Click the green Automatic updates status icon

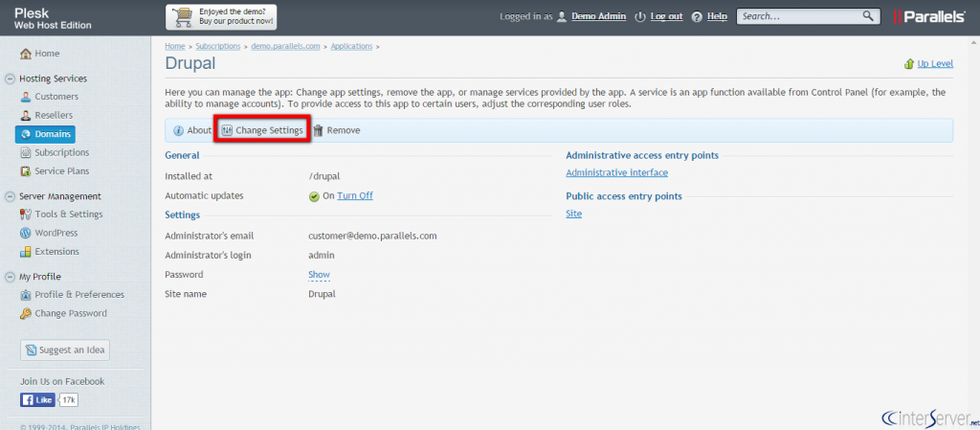point(314,196)
